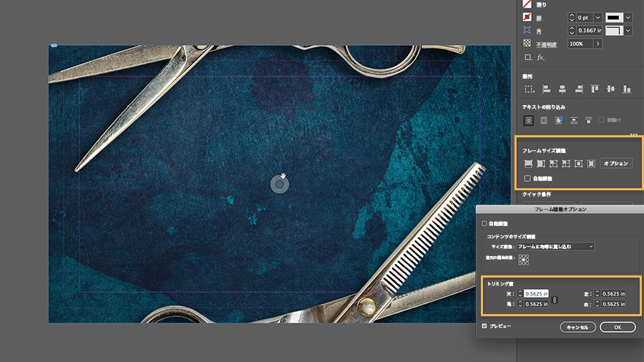Click the 地 bottom crop stepper
This screenshot has height=362, width=644.
pos(520,304)
